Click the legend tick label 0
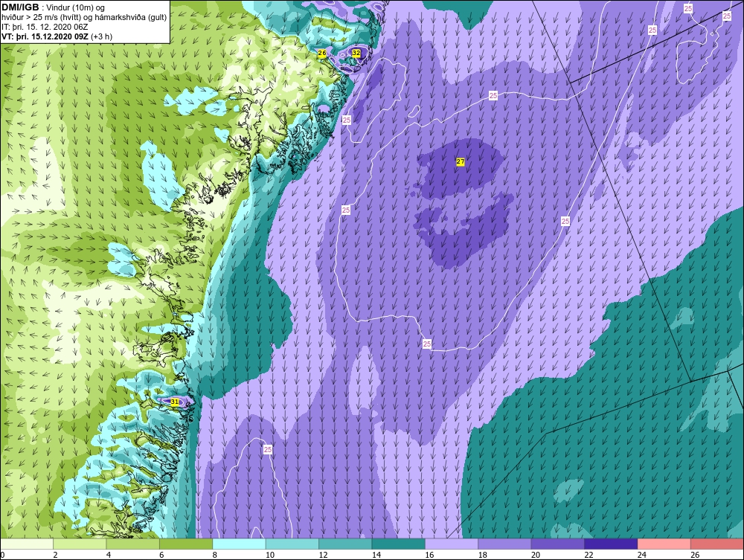This screenshot has width=744, height=560. coord(2,555)
